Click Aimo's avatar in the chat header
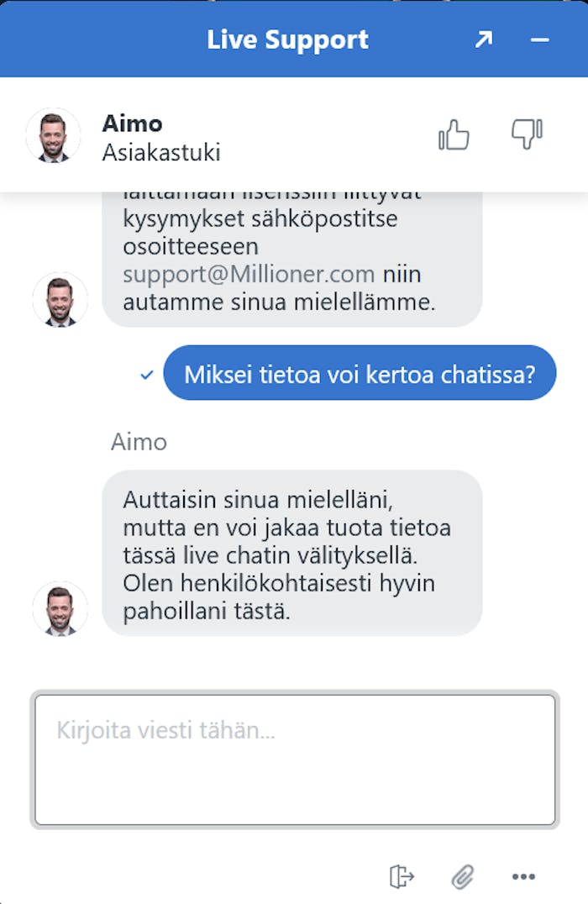Screen dimensions: 588x904 click(x=53, y=135)
